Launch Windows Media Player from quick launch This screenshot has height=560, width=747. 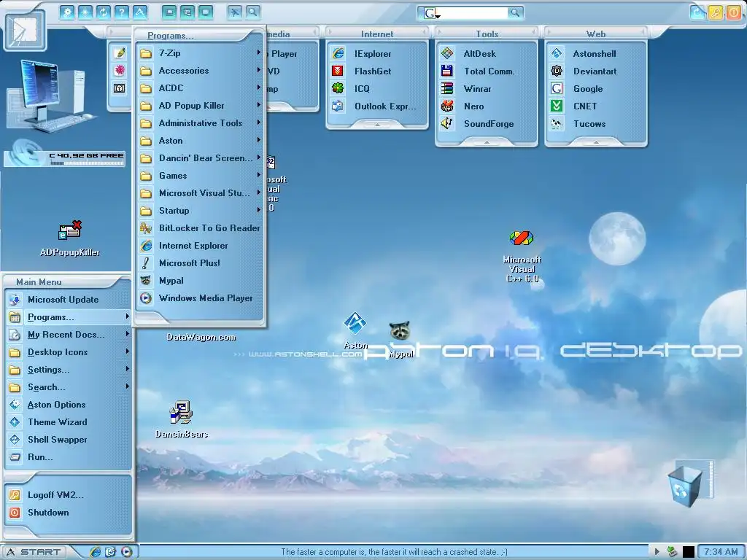pos(127,551)
